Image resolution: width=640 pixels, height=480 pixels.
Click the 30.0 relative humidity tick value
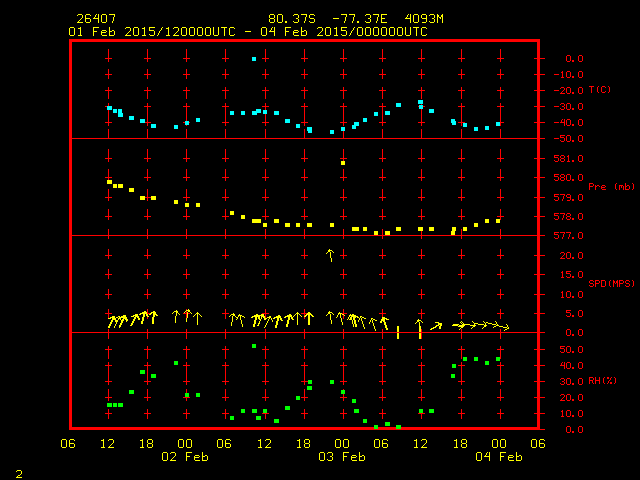[571, 382]
